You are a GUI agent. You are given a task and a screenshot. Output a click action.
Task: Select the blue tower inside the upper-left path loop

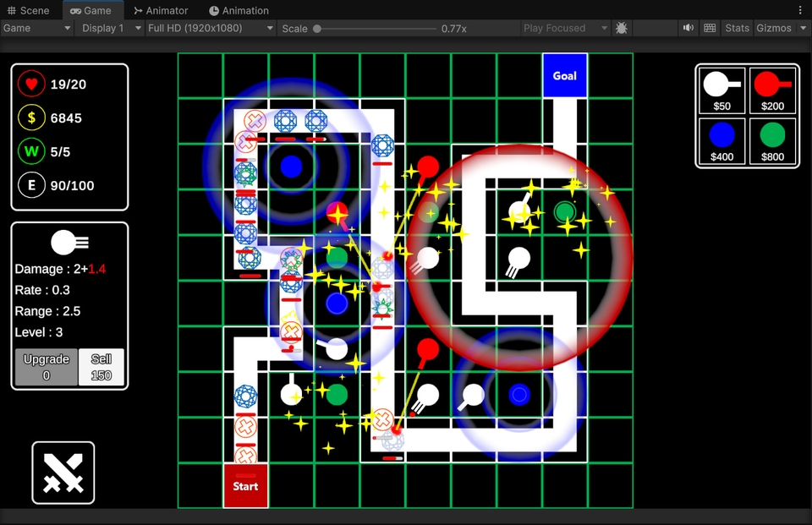291,167
